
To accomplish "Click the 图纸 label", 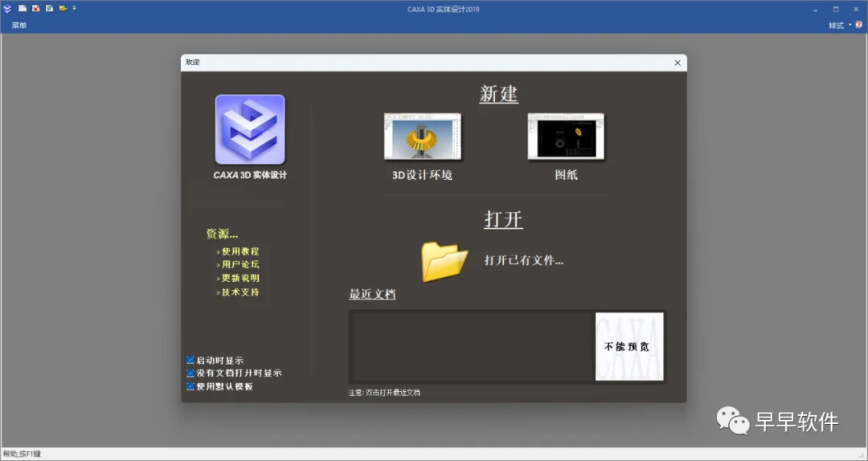I will click(x=567, y=175).
